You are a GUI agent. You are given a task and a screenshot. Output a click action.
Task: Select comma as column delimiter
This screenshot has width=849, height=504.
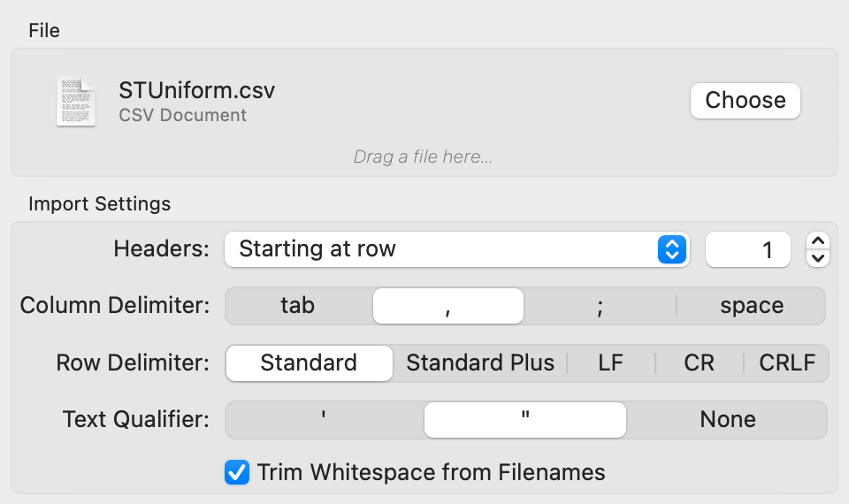point(448,306)
